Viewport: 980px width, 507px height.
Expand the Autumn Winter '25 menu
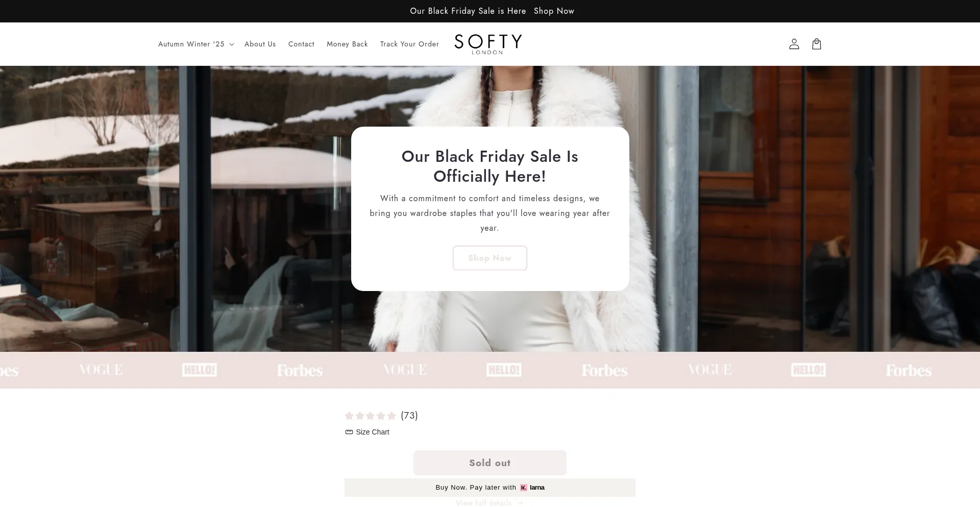click(191, 44)
